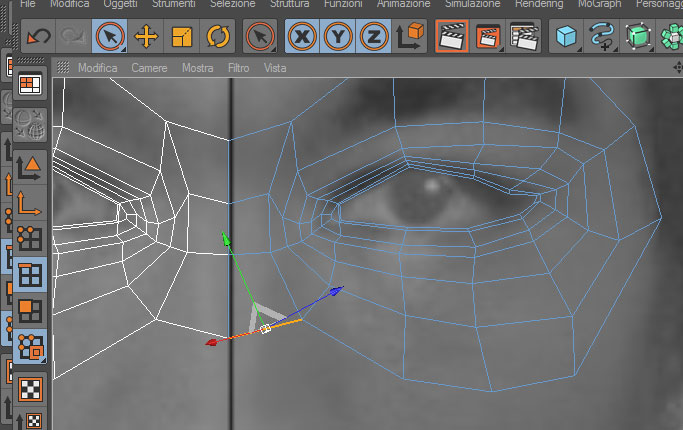Toggle world/object coordinate system icon
Screen dimensions: 683x430
[x=409, y=36]
